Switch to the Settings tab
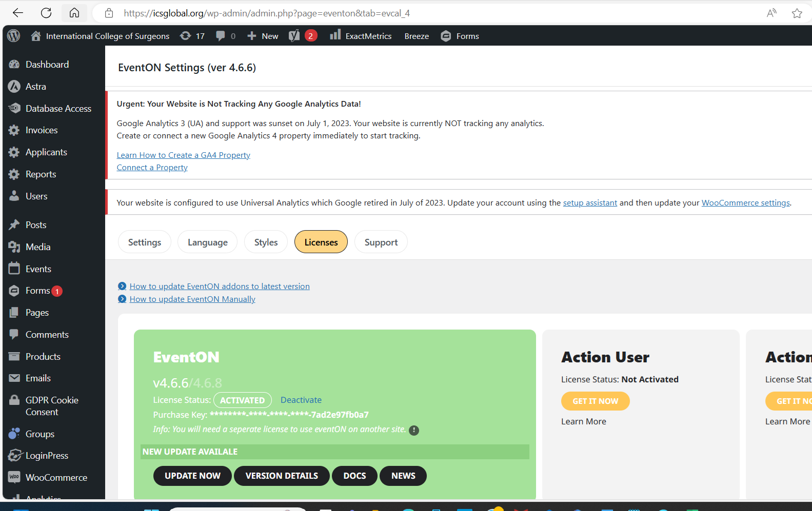Viewport: 812px width, 511px height. (145, 242)
